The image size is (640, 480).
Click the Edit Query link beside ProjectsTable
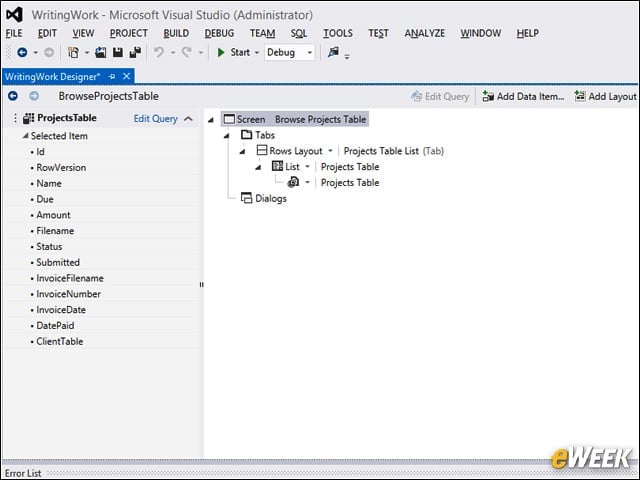pos(156,119)
